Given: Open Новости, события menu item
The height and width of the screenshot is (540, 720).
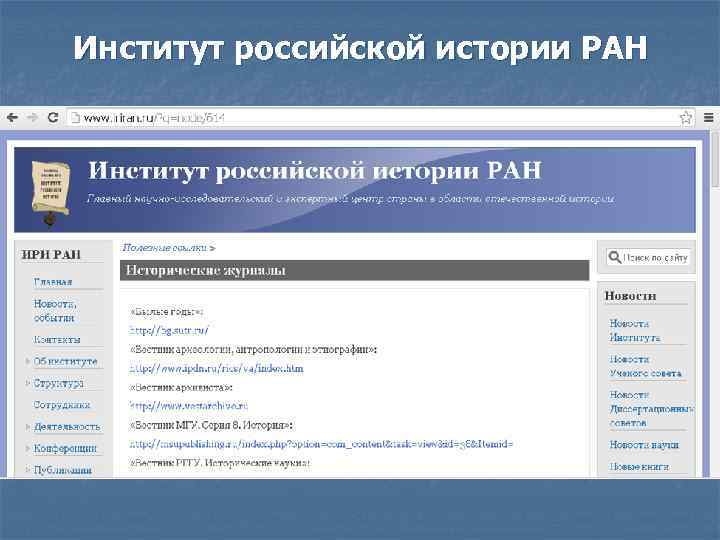Looking at the screenshot, I should click(x=55, y=310).
